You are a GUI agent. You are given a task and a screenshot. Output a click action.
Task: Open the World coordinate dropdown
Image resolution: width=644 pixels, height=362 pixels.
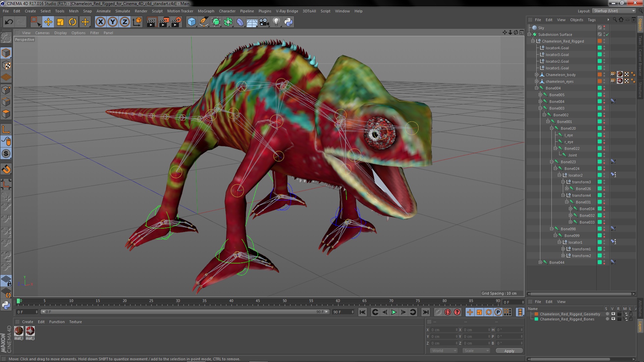444,351
